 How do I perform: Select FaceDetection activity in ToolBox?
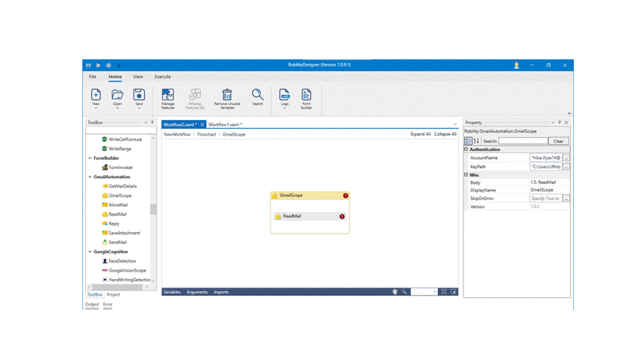(x=122, y=261)
